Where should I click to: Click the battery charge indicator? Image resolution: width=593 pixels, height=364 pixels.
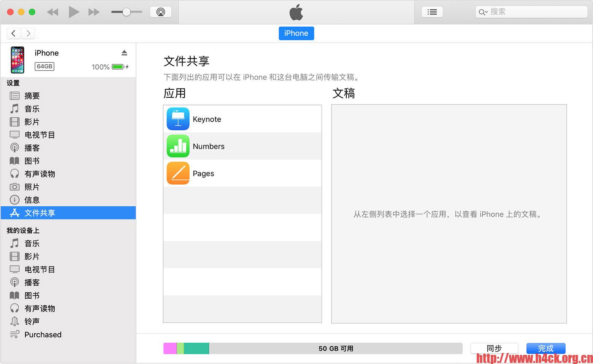point(120,67)
